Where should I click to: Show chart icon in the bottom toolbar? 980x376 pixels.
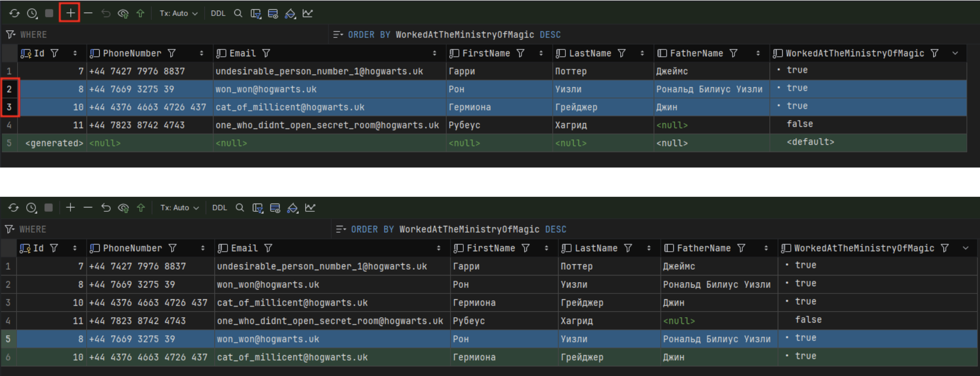310,208
